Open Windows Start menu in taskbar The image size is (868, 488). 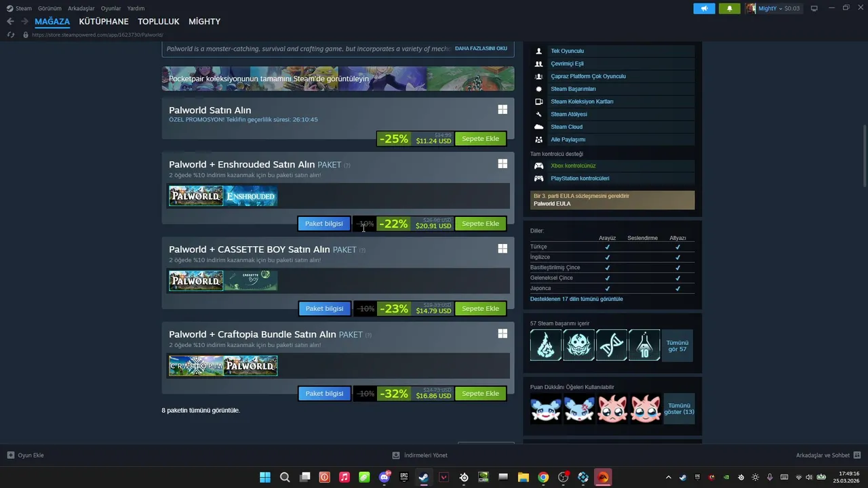pos(265,477)
